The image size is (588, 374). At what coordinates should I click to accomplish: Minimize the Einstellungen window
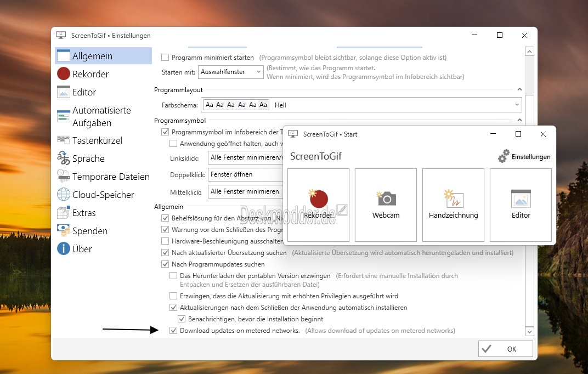point(474,35)
